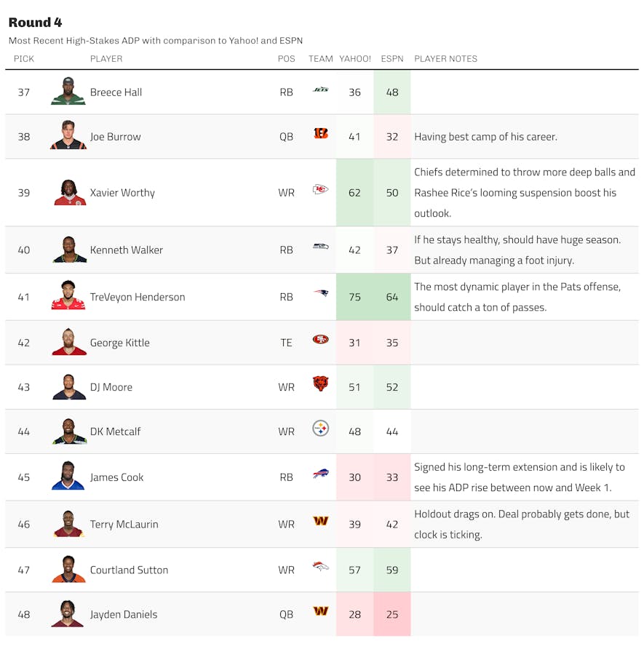Click the Steelers logo next to DK Metcalf

[320, 428]
